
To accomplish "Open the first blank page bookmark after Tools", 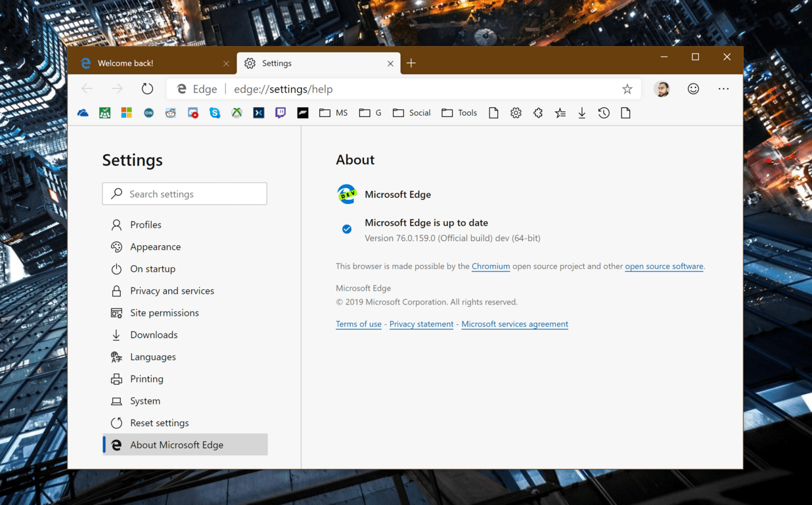I will point(493,113).
